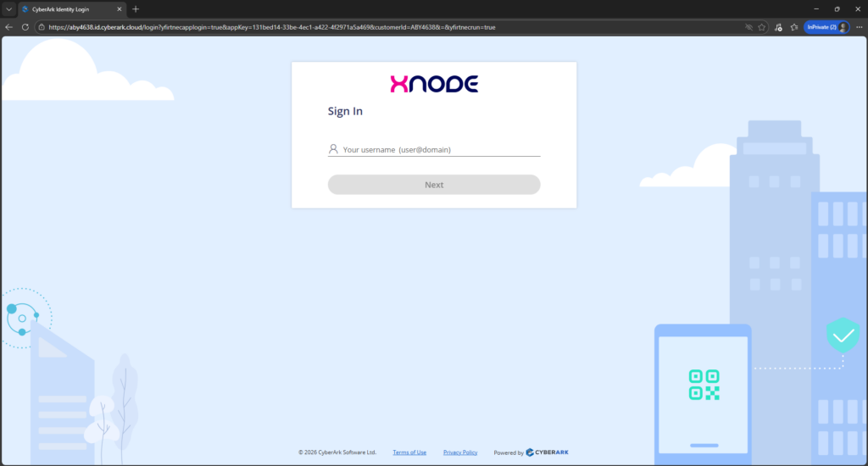Click the user icon beside username field

point(333,149)
